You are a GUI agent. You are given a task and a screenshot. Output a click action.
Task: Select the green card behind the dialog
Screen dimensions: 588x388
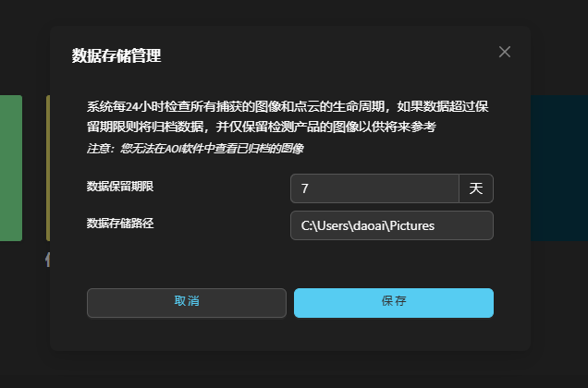(10, 167)
